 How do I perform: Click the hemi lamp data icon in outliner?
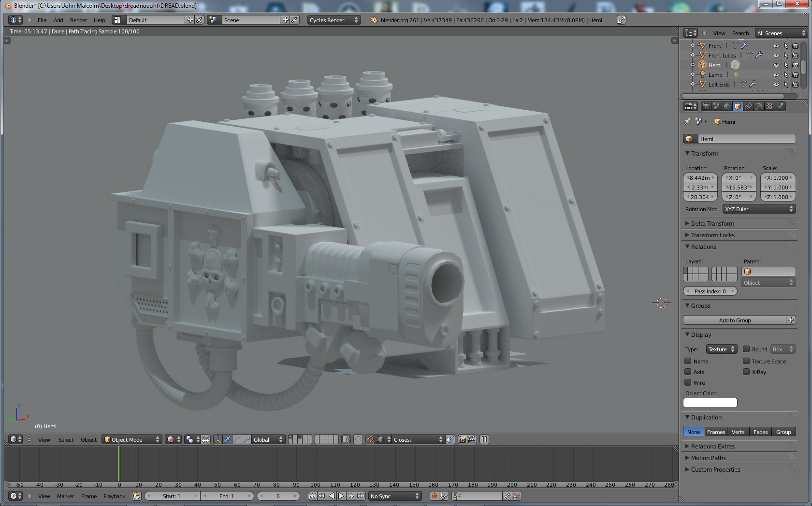(x=735, y=65)
